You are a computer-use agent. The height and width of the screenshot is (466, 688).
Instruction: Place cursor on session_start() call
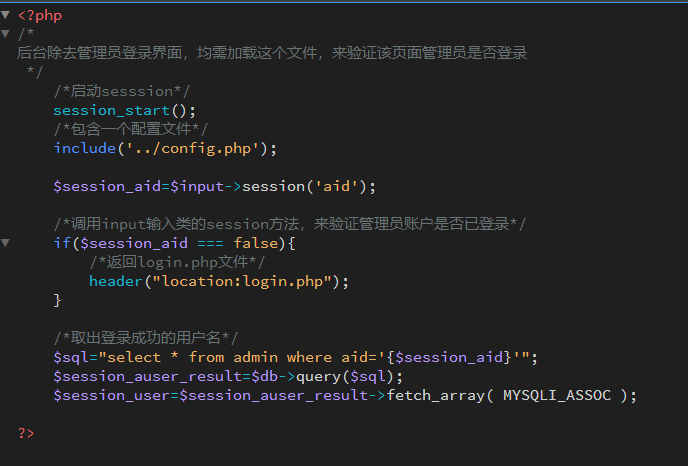[125, 110]
